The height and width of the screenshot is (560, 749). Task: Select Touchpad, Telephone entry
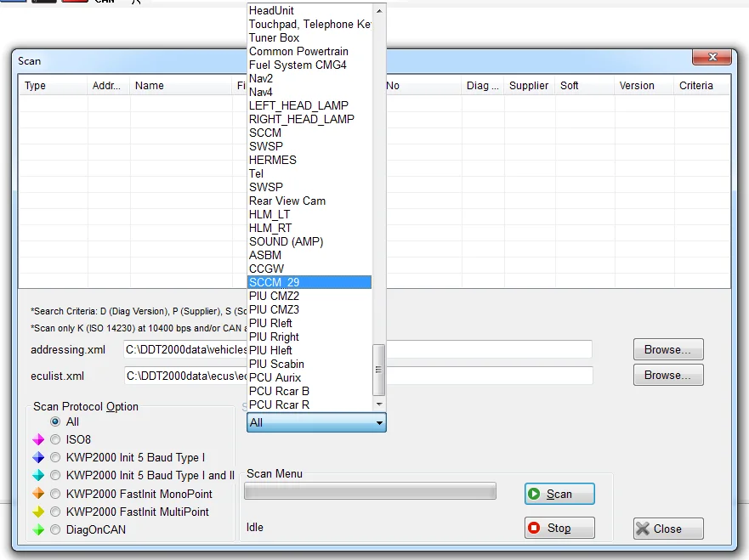tap(309, 24)
